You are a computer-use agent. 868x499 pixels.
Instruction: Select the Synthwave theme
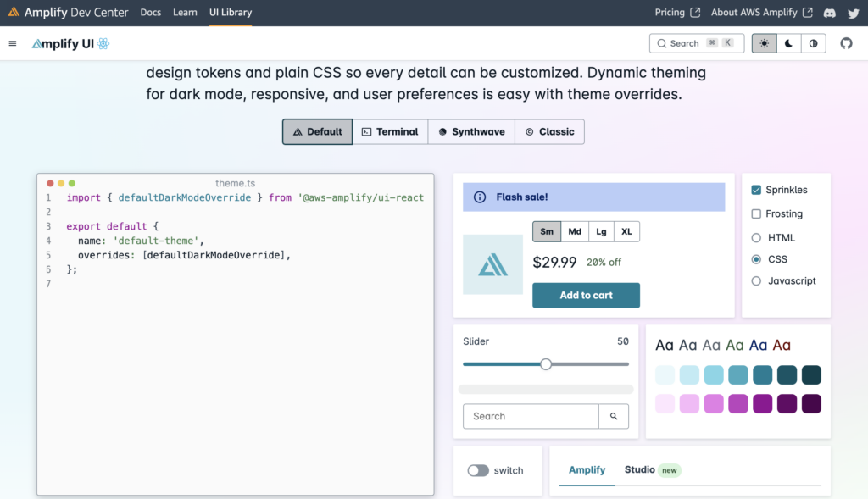(471, 131)
